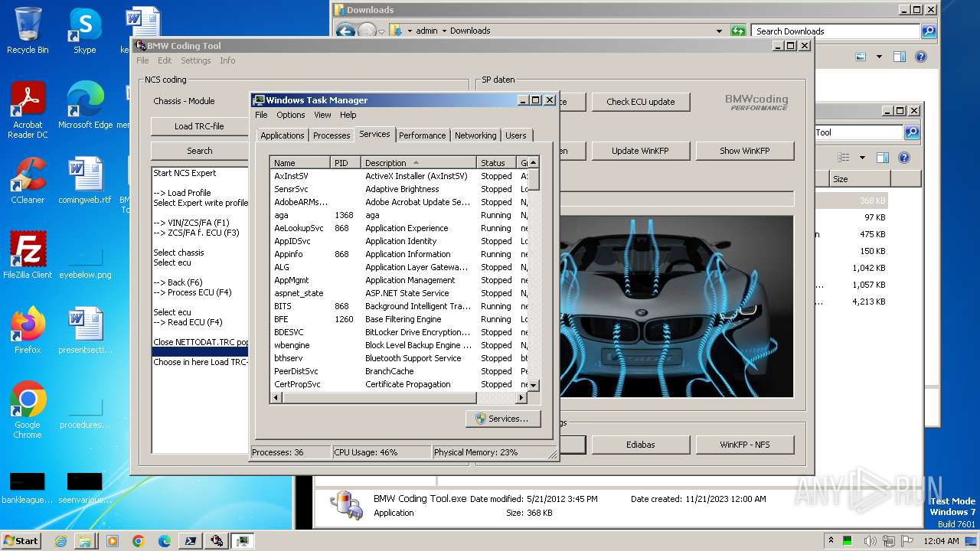Open File Explorer taskbar button
The height and width of the screenshot is (551, 980).
click(x=85, y=541)
